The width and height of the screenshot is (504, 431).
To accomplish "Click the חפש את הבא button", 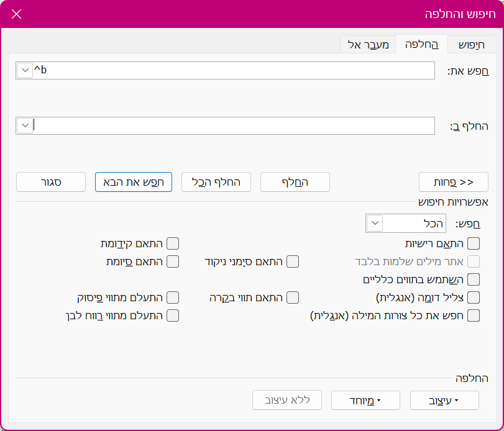I will (x=133, y=182).
